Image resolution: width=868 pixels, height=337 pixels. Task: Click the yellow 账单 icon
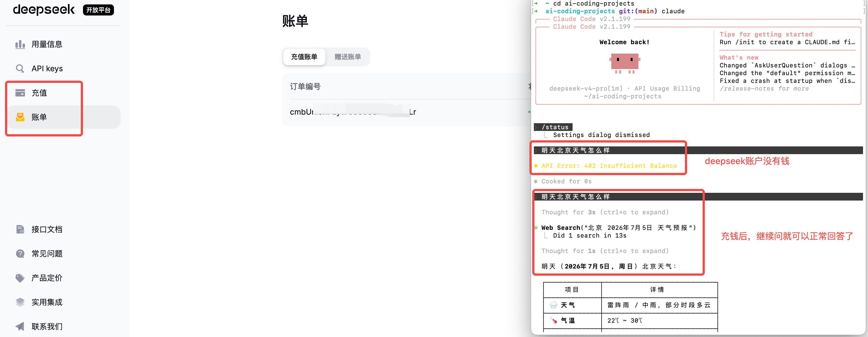click(20, 117)
